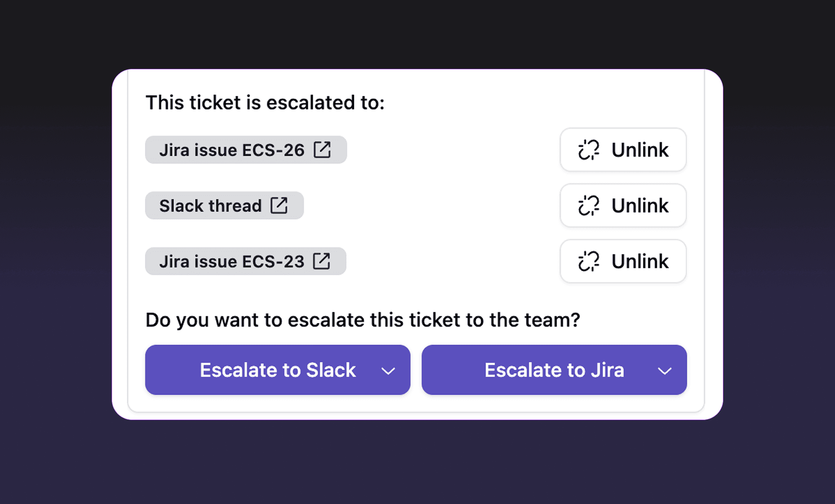Unlink Jira issue ECS-23
Image resolution: width=835 pixels, height=504 pixels.
[623, 261]
